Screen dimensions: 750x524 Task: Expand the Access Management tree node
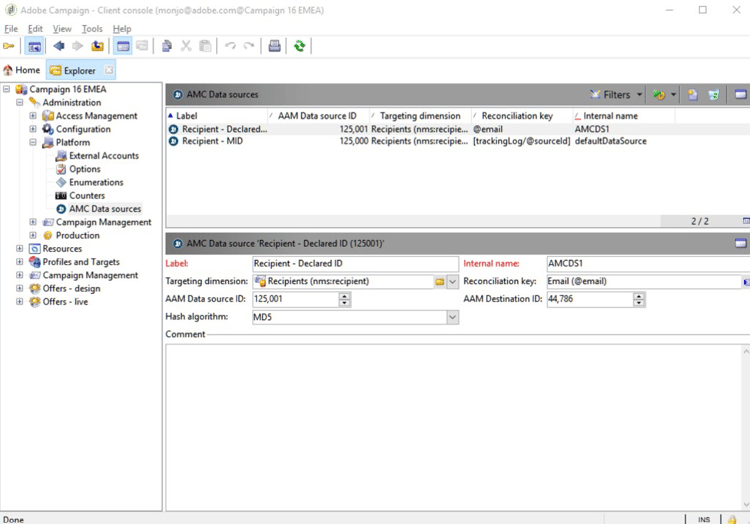pos(33,116)
